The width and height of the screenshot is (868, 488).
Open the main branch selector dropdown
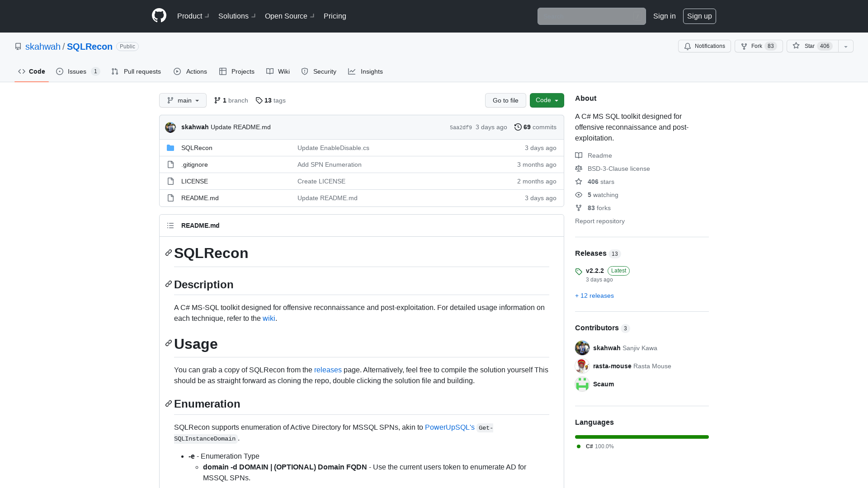click(183, 100)
